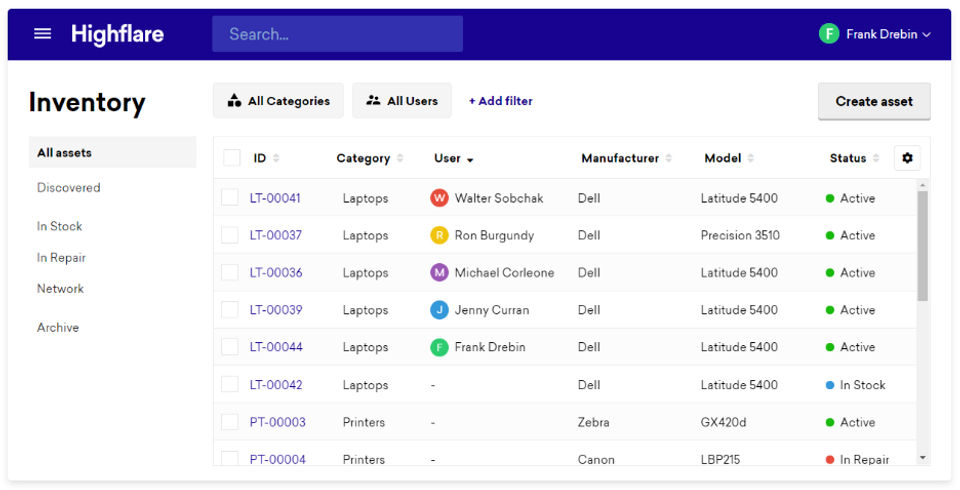Screen dimensions: 960x490
Task: Click the table settings gear icon
Action: tap(907, 158)
